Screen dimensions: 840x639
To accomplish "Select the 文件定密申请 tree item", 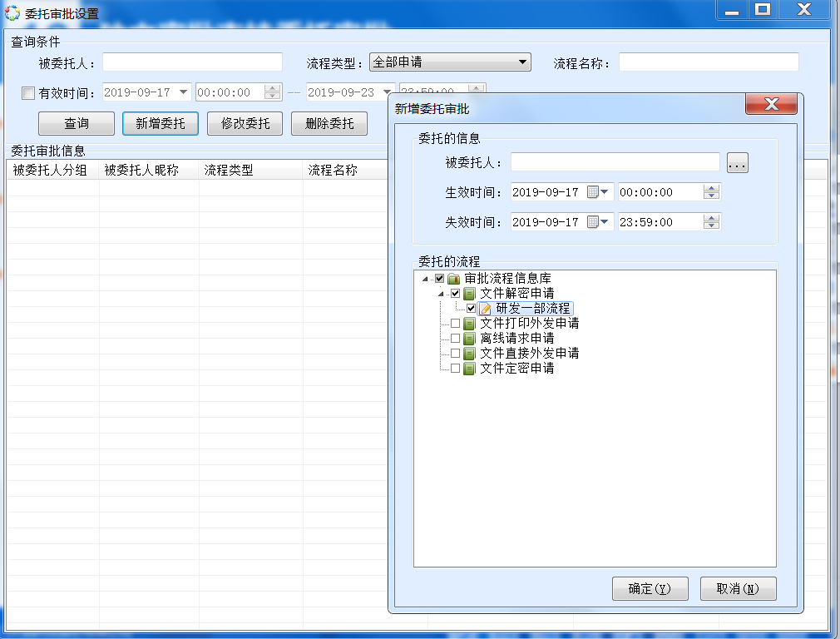I will [x=517, y=369].
